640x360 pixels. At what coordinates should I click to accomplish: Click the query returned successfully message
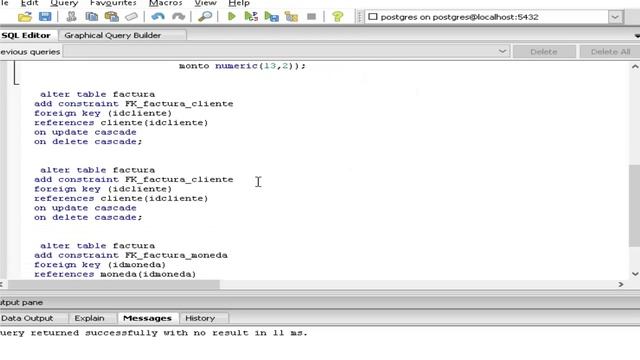click(153, 333)
